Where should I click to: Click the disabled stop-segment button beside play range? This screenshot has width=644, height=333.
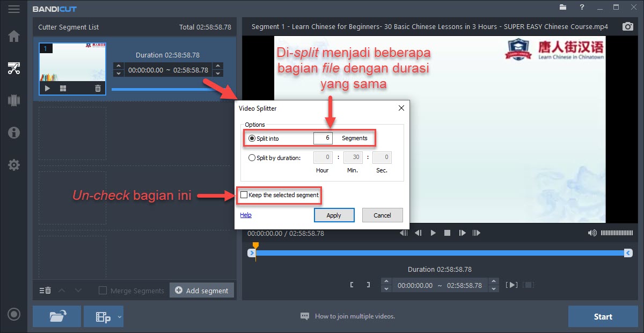point(529,285)
